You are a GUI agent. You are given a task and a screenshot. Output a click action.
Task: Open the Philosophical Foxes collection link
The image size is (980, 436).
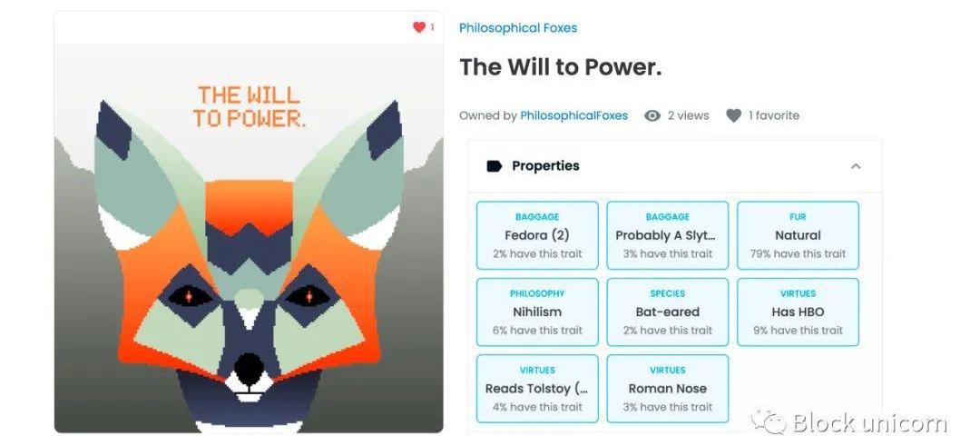(518, 27)
